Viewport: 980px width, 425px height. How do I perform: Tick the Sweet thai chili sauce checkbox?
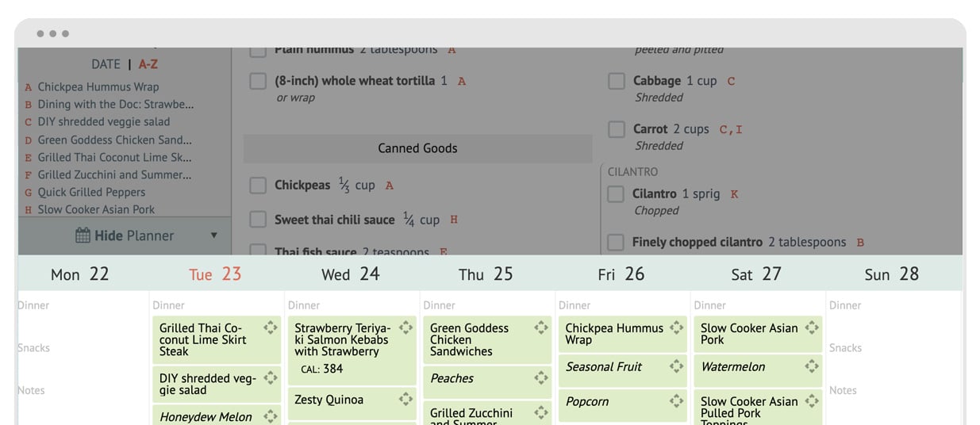click(258, 220)
